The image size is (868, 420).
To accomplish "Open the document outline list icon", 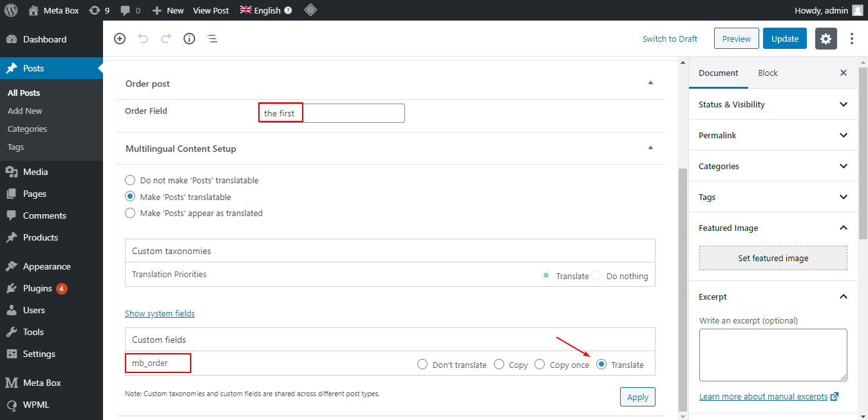I will pos(212,39).
